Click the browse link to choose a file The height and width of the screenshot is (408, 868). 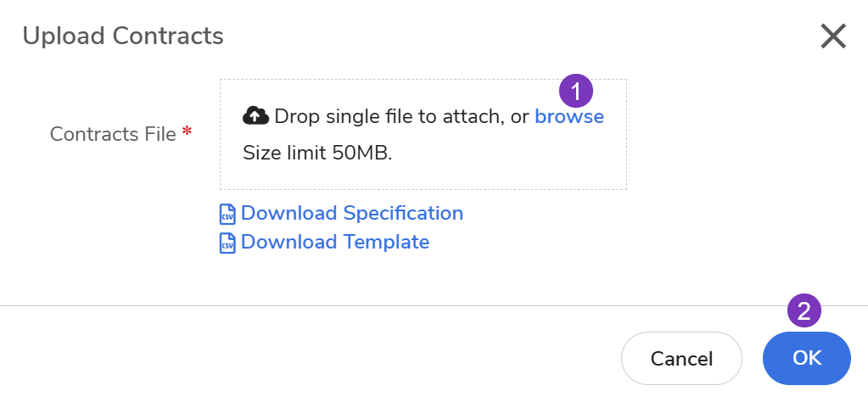point(568,117)
